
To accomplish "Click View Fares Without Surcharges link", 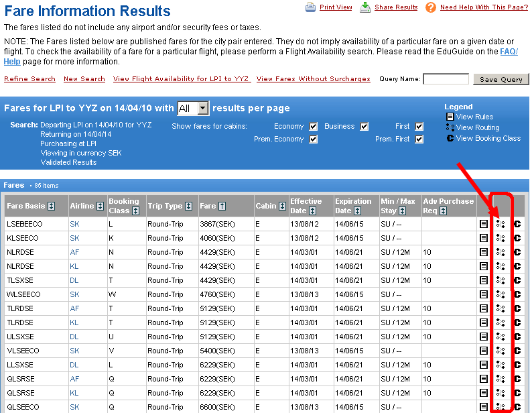I will pyautogui.click(x=313, y=79).
